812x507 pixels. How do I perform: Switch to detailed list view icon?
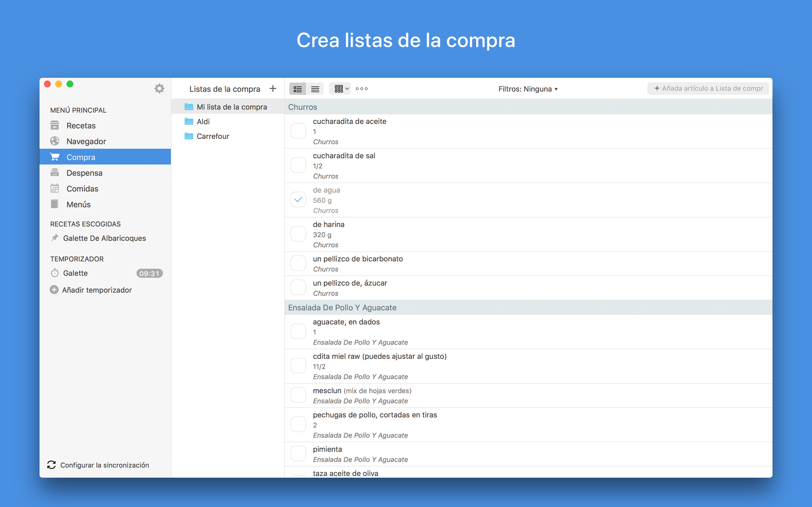point(298,89)
